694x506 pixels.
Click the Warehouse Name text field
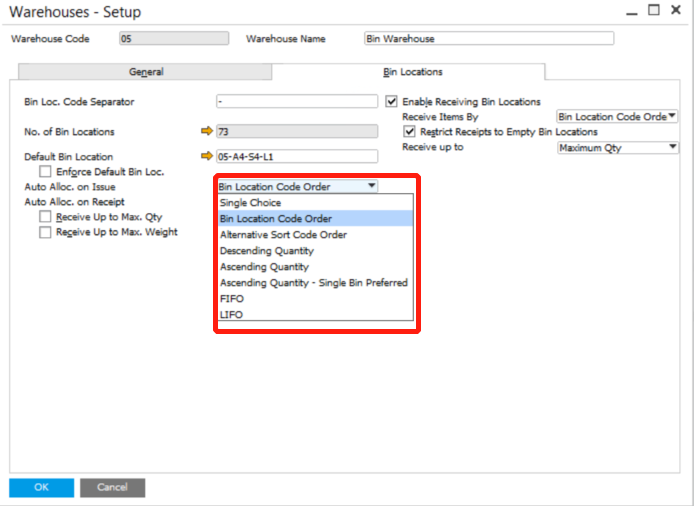tap(488, 39)
